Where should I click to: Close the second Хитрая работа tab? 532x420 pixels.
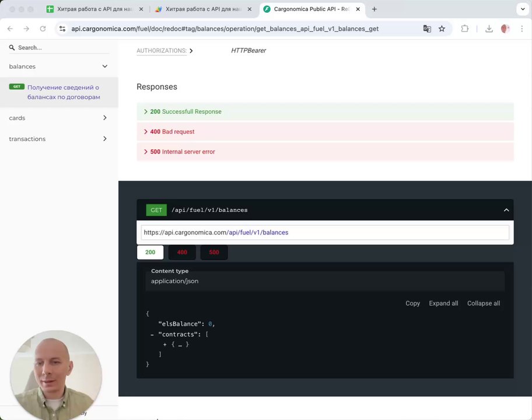[250, 9]
